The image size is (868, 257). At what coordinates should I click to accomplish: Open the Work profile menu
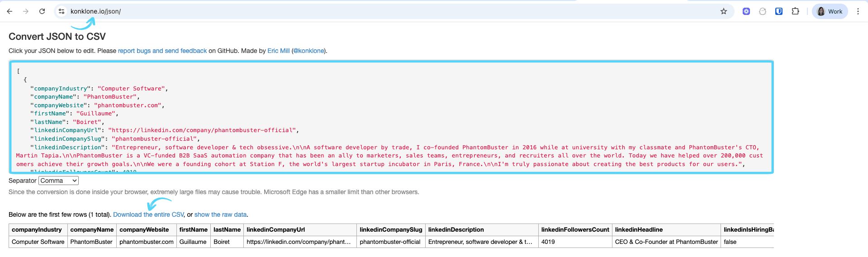[830, 11]
